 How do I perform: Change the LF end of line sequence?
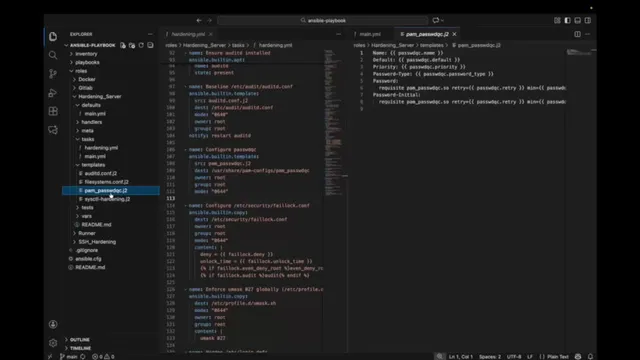tap(529, 357)
